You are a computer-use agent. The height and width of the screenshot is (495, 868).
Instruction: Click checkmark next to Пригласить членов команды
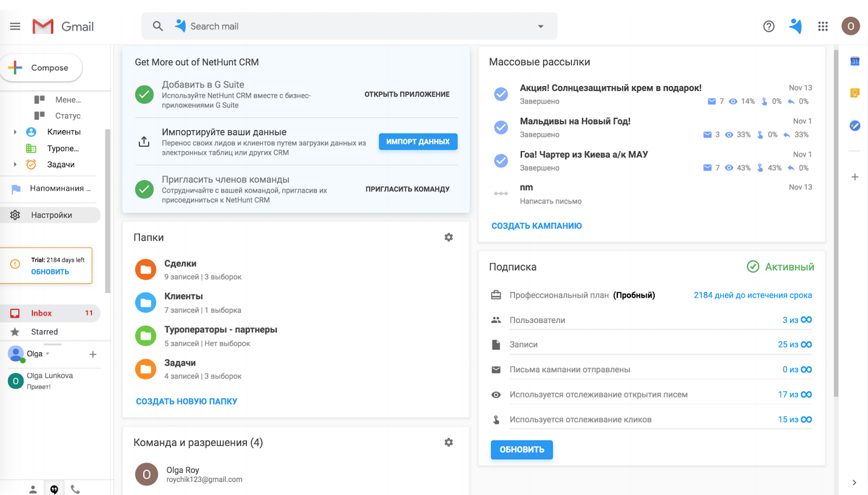tap(144, 189)
